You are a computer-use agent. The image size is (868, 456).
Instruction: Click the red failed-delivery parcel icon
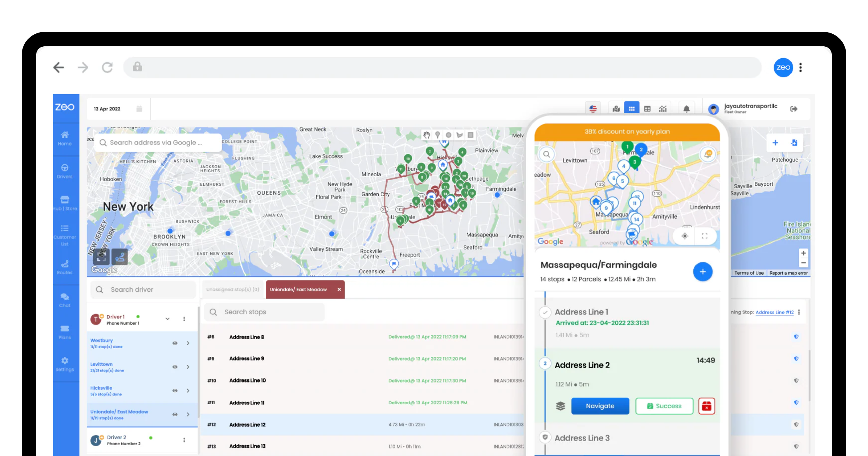point(706,406)
